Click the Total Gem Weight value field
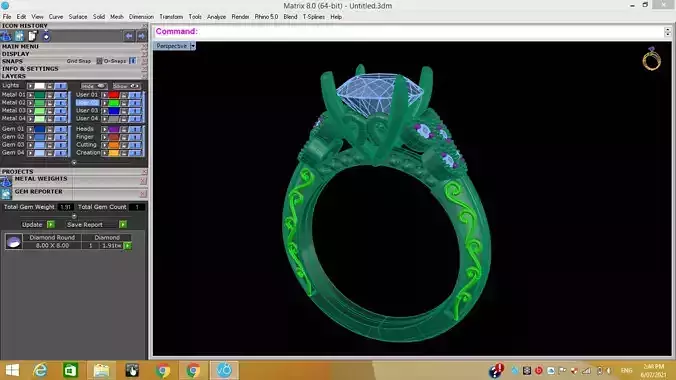Screen dimensions: 676x380 pos(66,207)
